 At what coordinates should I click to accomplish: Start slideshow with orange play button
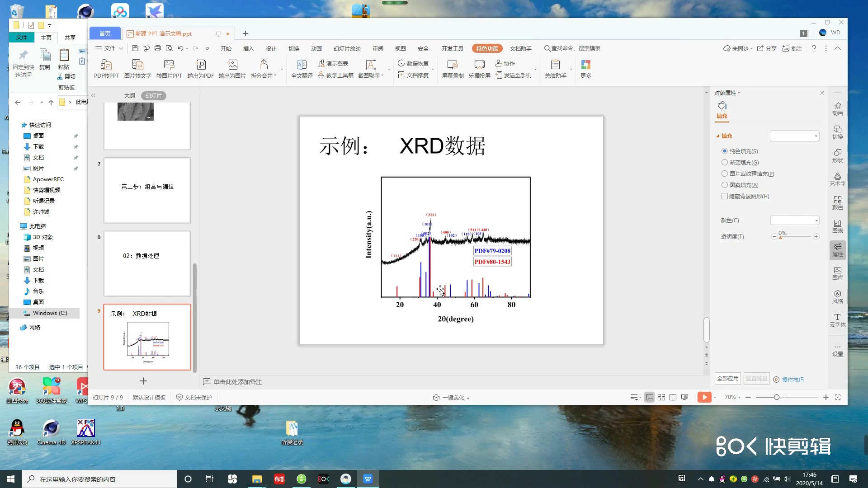click(704, 397)
